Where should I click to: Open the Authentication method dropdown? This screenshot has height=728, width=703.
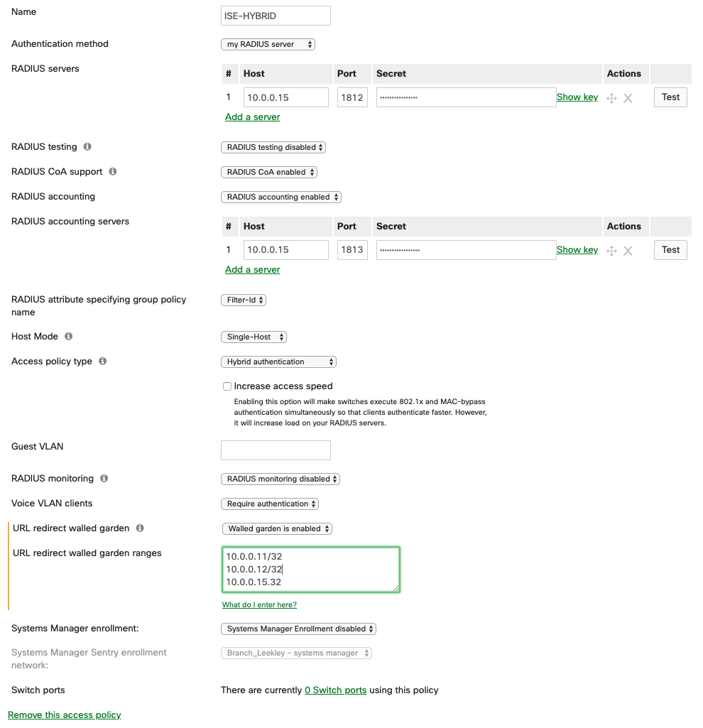point(268,44)
